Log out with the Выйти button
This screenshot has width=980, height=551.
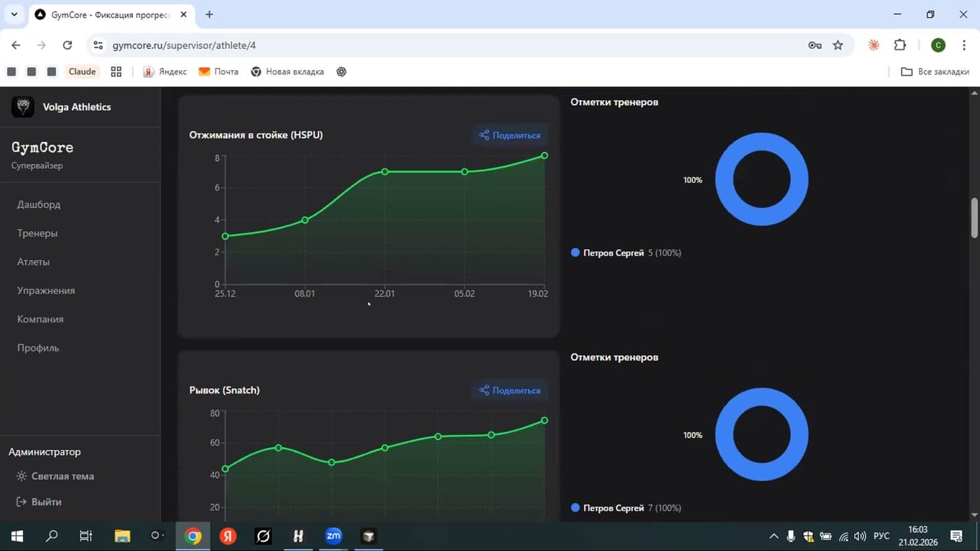(x=39, y=502)
